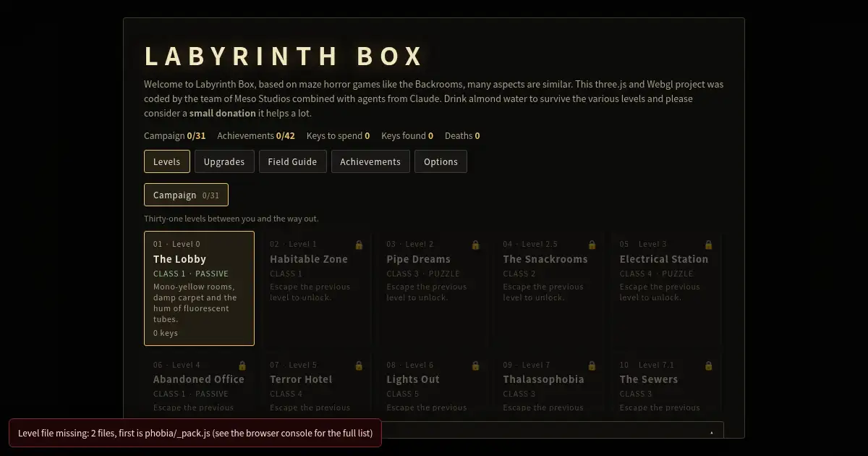Expand the bottom panel with the small arrow

click(x=712, y=432)
